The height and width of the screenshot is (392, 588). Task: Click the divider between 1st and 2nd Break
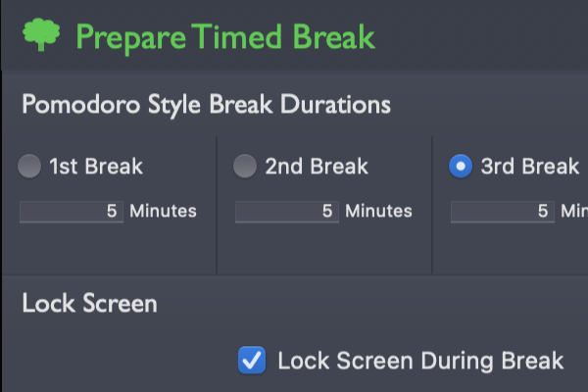[217, 205]
